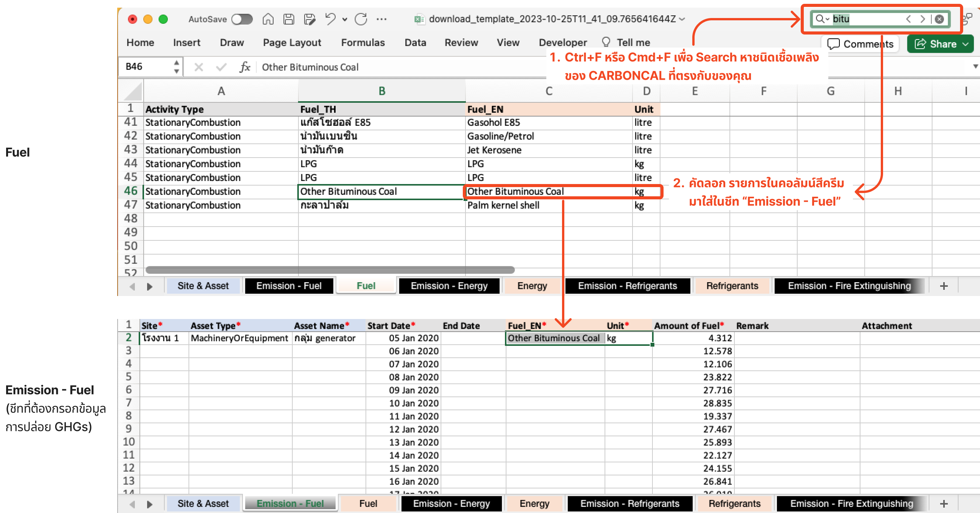Click the Save icon

288,19
